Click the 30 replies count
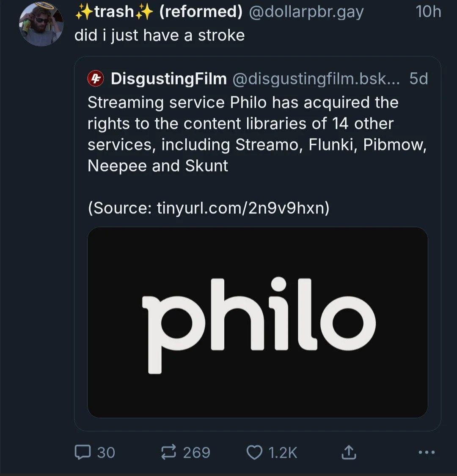457x476 pixels. [106, 452]
